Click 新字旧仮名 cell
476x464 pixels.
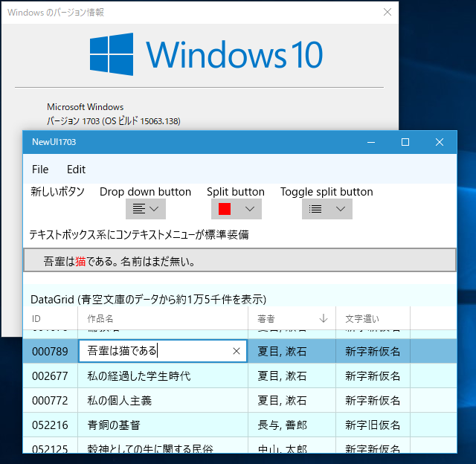pos(373,425)
